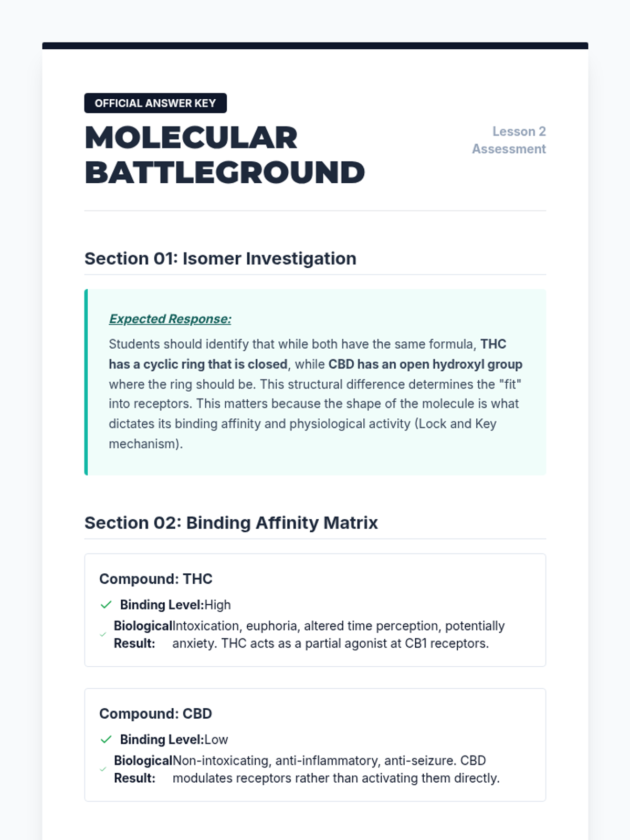This screenshot has width=630, height=840.
Task: Click the bold text 'CBD has an open hydroxyl group'
Action: tap(425, 364)
